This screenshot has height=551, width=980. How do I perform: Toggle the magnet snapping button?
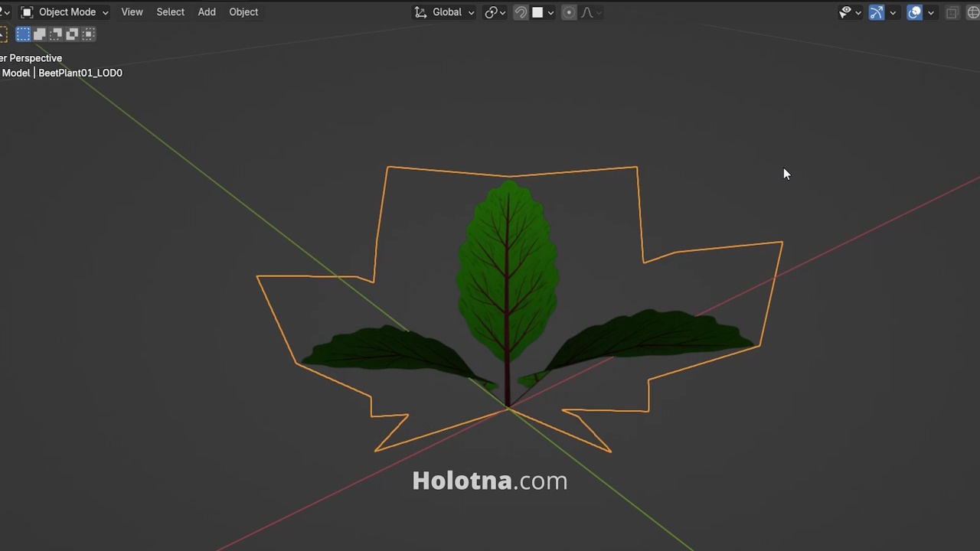521,12
